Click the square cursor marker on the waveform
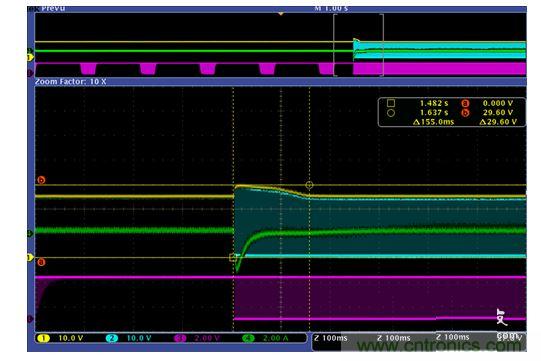Viewport: 541px width, 361px height. tap(233, 257)
